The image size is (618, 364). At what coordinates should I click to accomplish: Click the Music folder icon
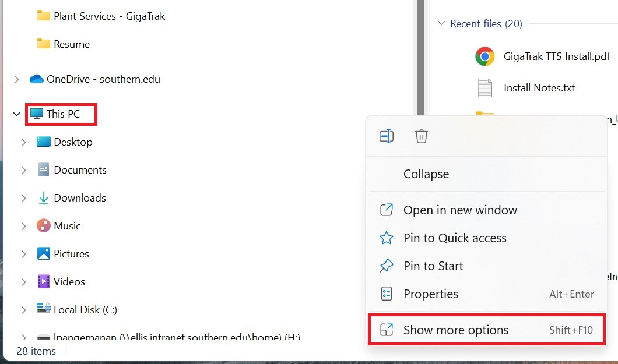(44, 226)
